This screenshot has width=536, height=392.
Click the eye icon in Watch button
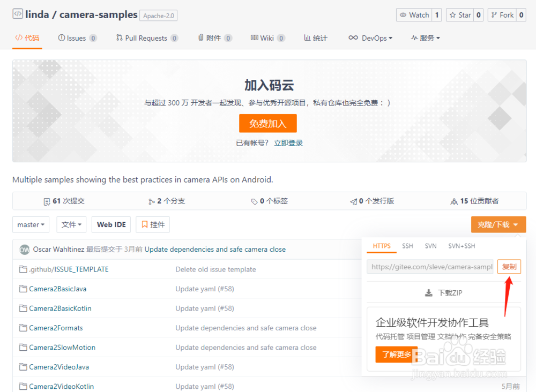pyautogui.click(x=404, y=15)
